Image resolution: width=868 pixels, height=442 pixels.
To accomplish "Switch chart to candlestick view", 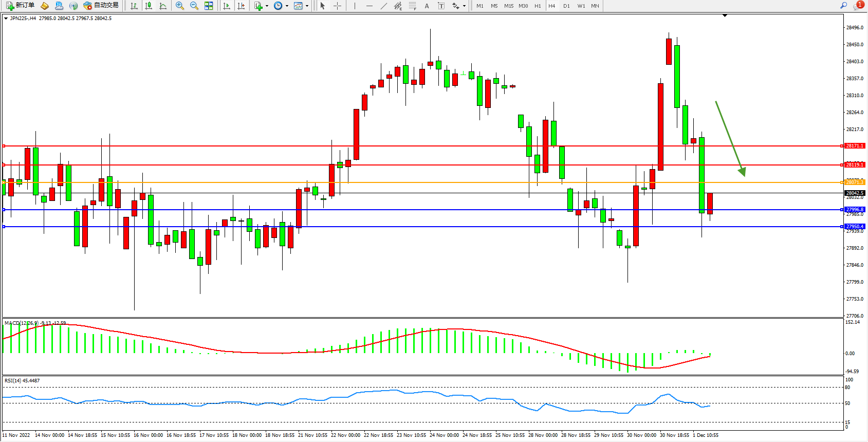I will (149, 6).
